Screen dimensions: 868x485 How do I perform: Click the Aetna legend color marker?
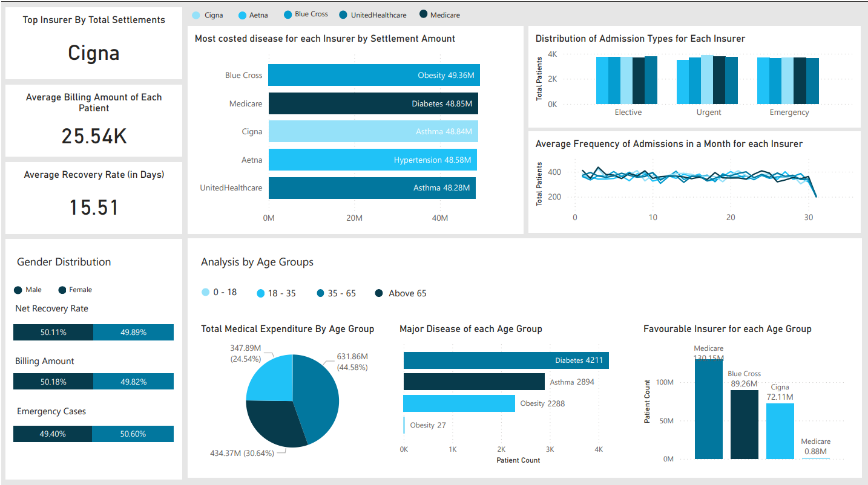point(242,15)
